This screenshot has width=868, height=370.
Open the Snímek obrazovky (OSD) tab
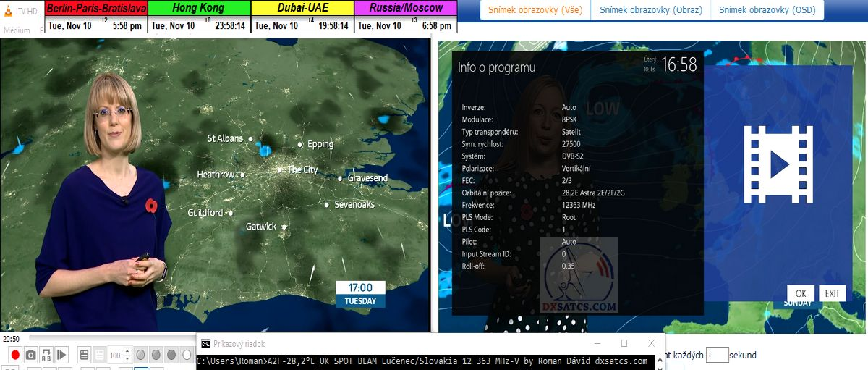pos(768,10)
